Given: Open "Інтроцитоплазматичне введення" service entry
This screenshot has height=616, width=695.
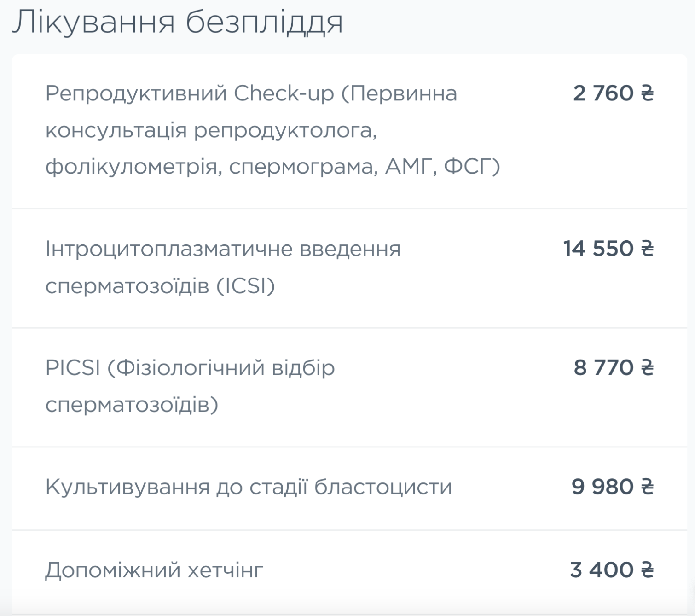Looking at the screenshot, I should [223, 249].
